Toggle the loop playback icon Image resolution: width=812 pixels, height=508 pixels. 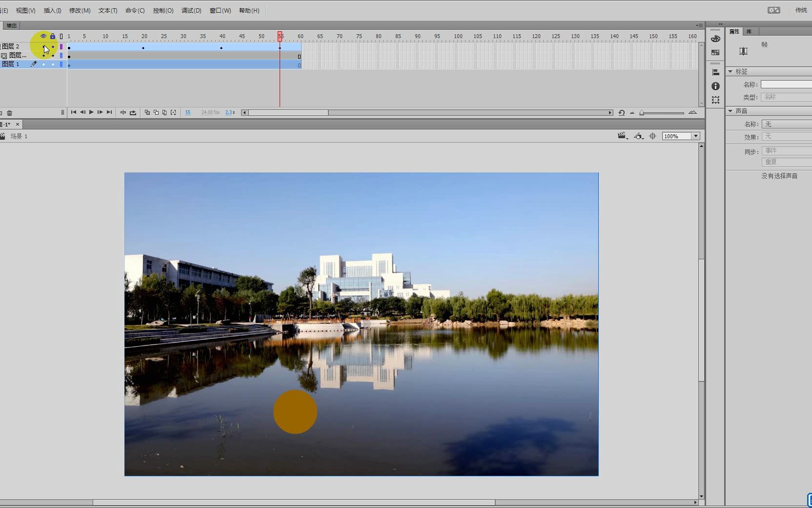click(x=133, y=112)
